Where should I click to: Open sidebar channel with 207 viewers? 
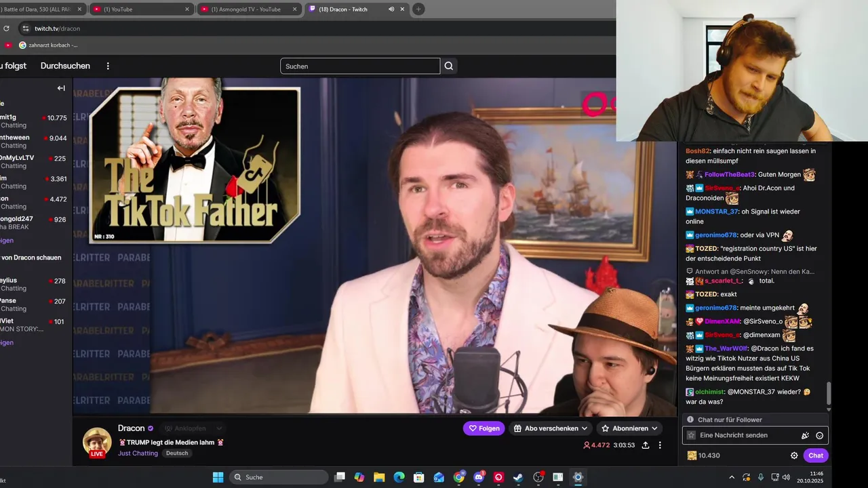35,304
